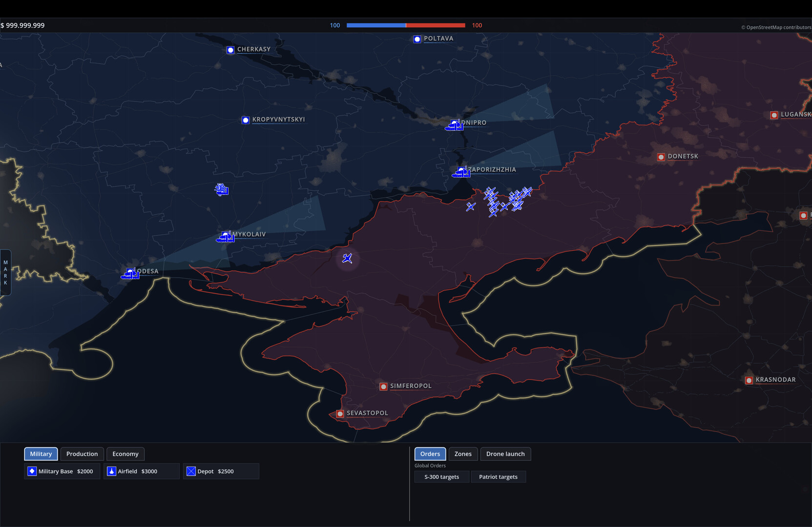Select the air defense unit at Odesa
The height and width of the screenshot is (527, 812).
(x=130, y=273)
